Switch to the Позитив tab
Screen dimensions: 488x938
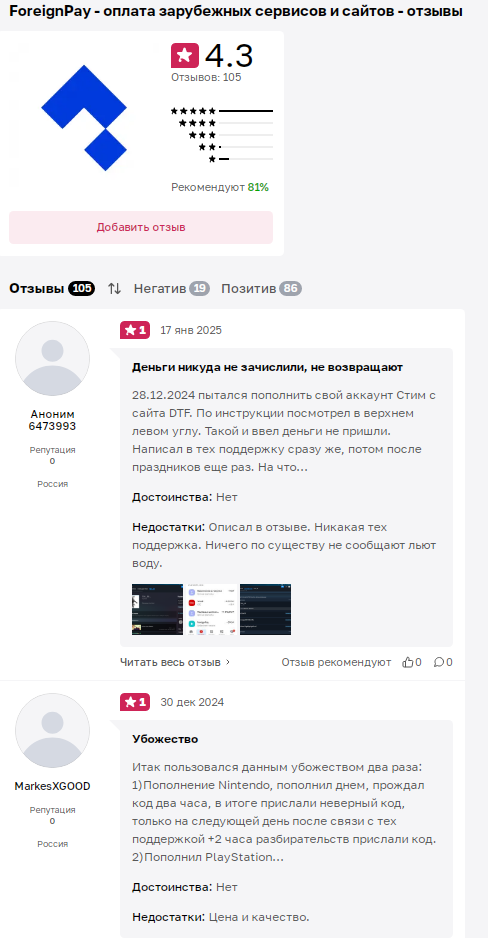(x=261, y=289)
